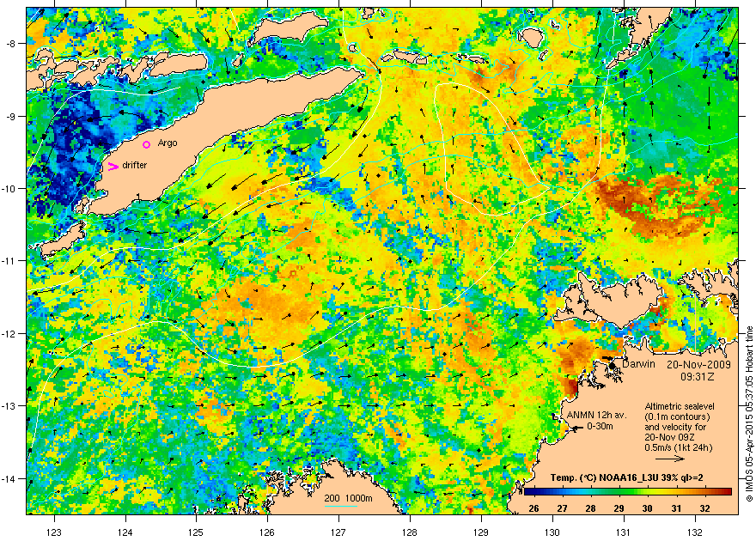Screen dimensions: 756x541
Task: Click the latitude axis label '-8'
Action: 10,43
